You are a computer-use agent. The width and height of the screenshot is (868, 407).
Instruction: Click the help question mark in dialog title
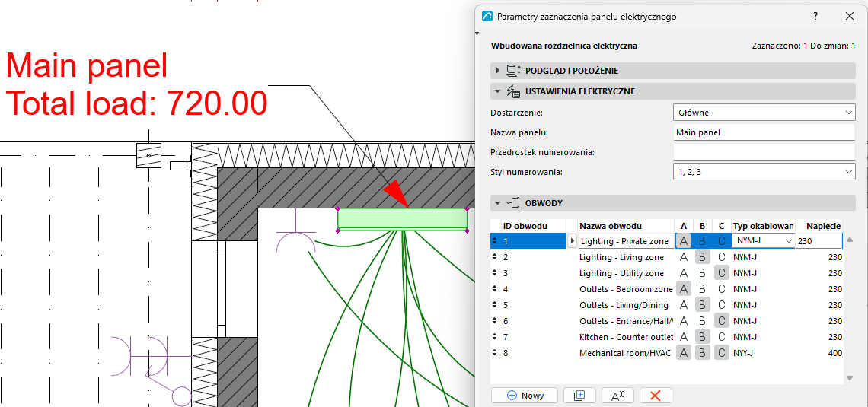[815, 16]
